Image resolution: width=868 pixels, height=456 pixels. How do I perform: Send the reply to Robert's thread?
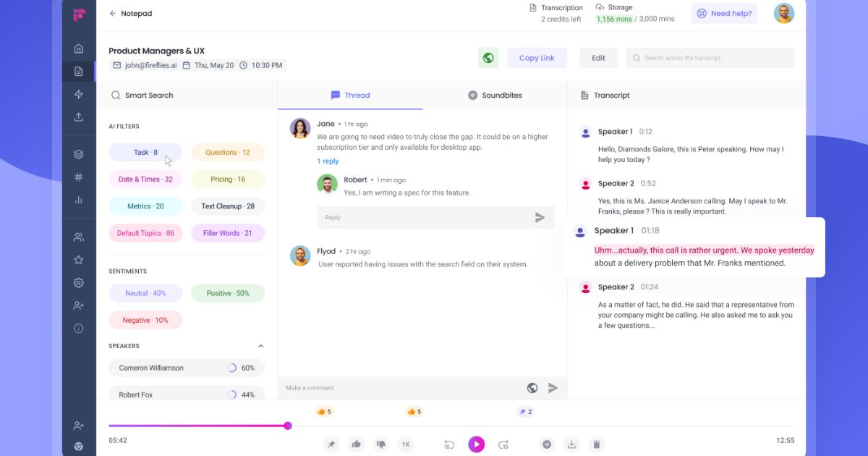tap(540, 217)
